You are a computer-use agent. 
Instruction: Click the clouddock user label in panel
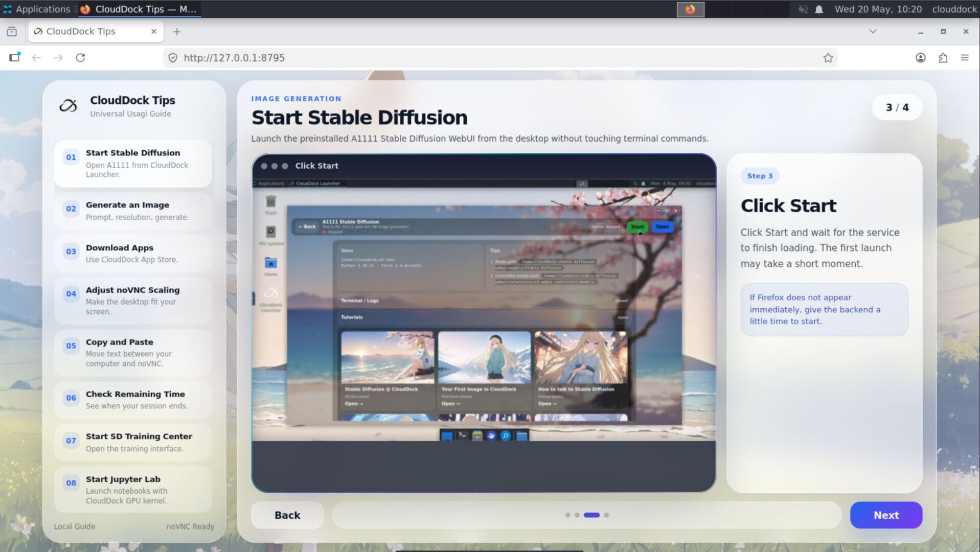[x=954, y=9]
